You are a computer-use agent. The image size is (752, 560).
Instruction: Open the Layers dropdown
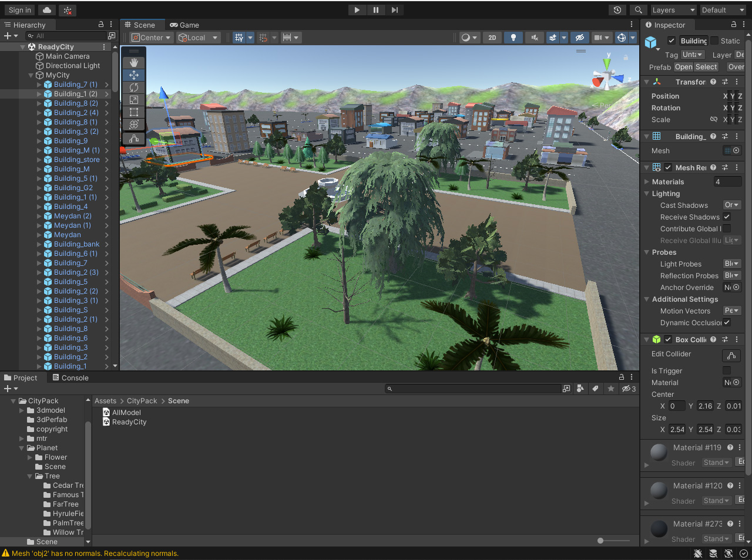(673, 10)
